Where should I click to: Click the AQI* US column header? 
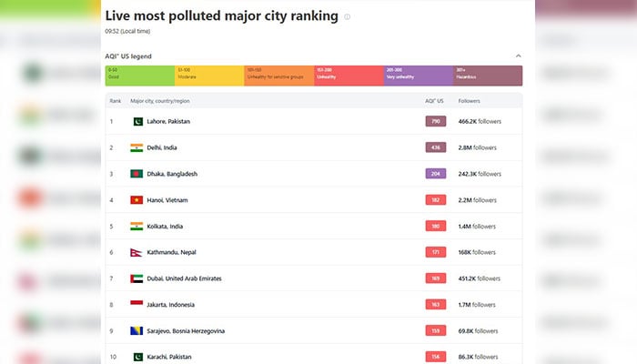434,100
